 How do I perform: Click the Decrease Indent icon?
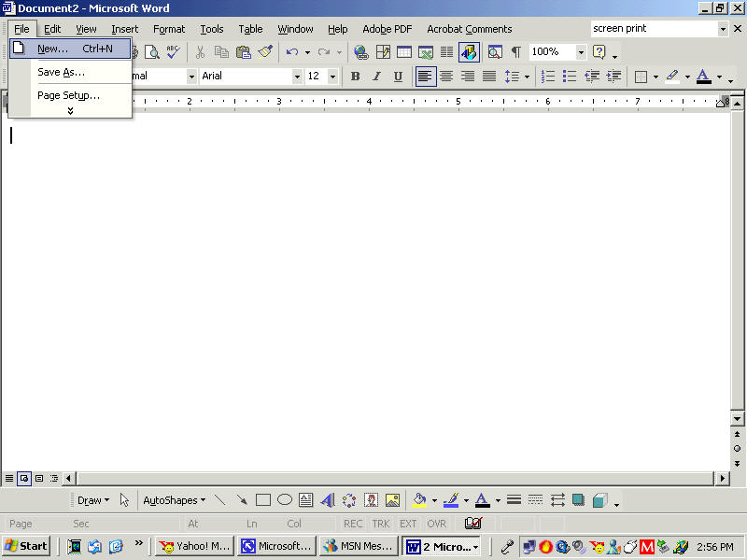pyautogui.click(x=592, y=77)
